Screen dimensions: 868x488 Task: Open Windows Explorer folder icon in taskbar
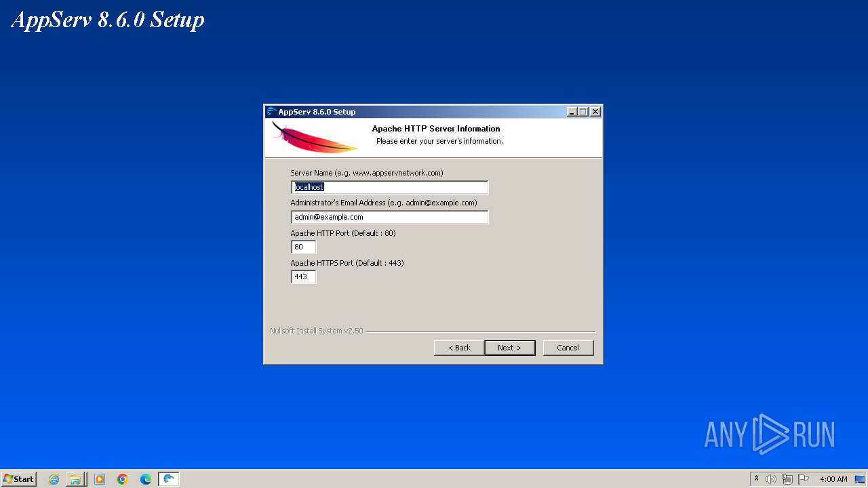[x=76, y=479]
